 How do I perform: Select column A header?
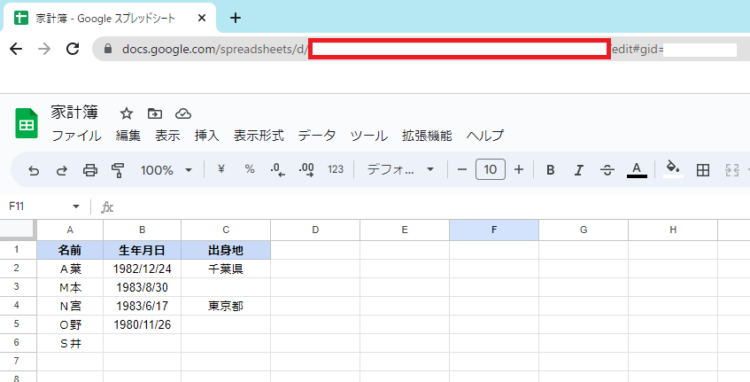tap(70, 230)
